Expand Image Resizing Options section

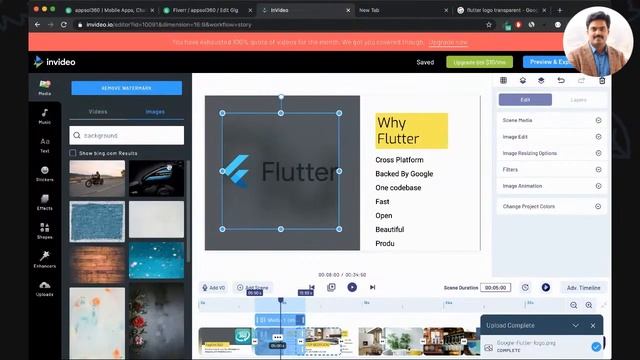click(551, 153)
